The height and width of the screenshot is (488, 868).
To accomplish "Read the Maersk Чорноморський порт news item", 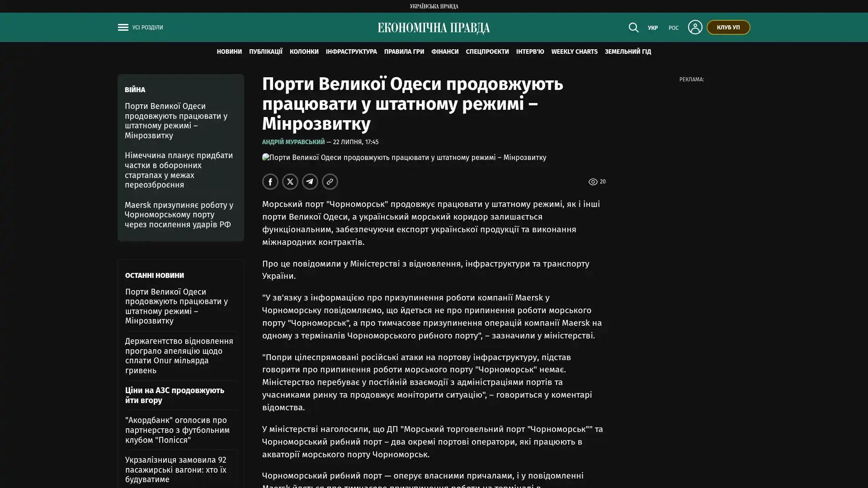I will point(179,215).
